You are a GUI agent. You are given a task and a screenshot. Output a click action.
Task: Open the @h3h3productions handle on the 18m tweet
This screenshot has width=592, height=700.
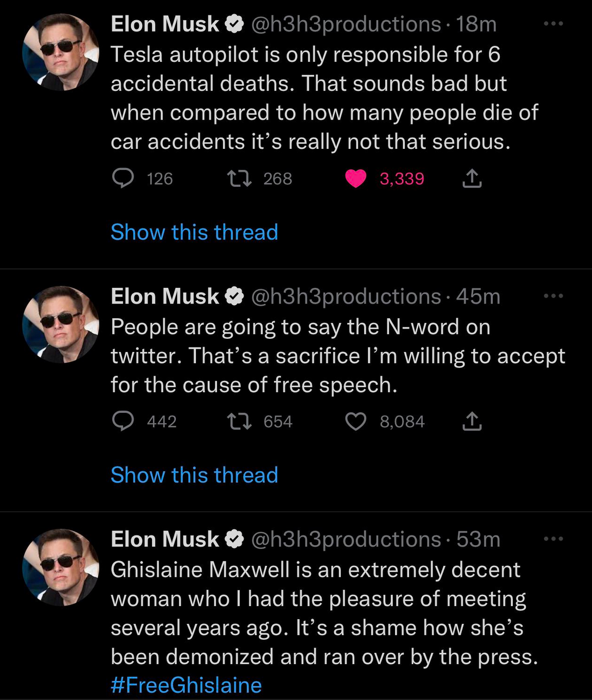pos(346,24)
